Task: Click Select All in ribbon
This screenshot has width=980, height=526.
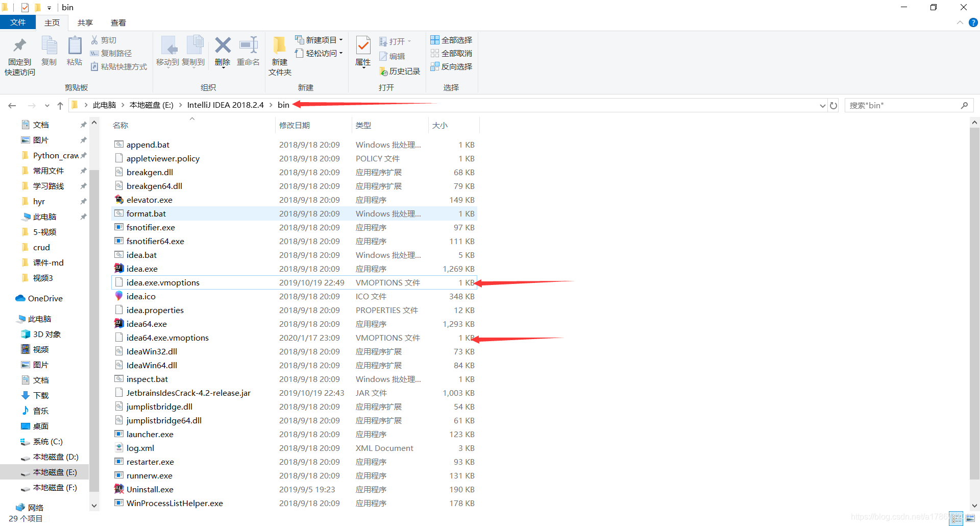Action: click(451, 40)
